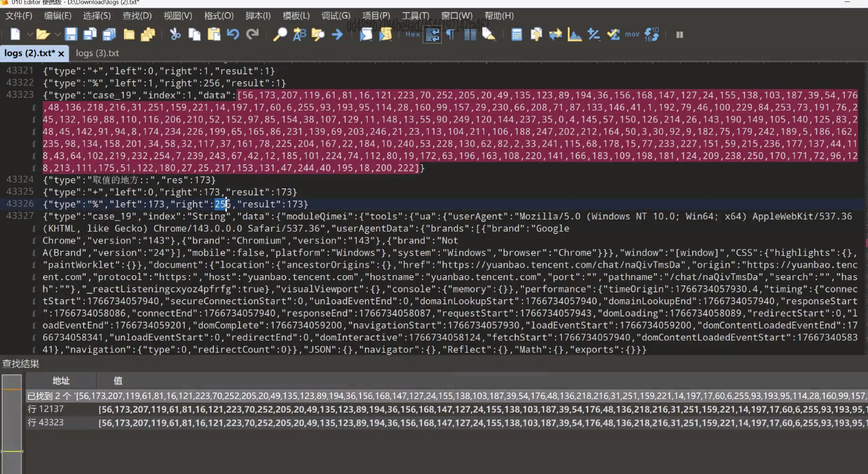Save the current file

(71, 34)
